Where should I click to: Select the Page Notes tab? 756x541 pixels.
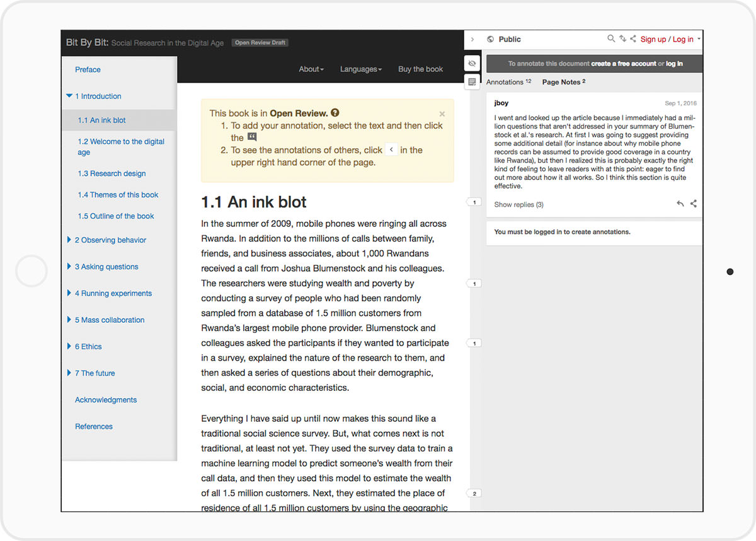point(563,82)
